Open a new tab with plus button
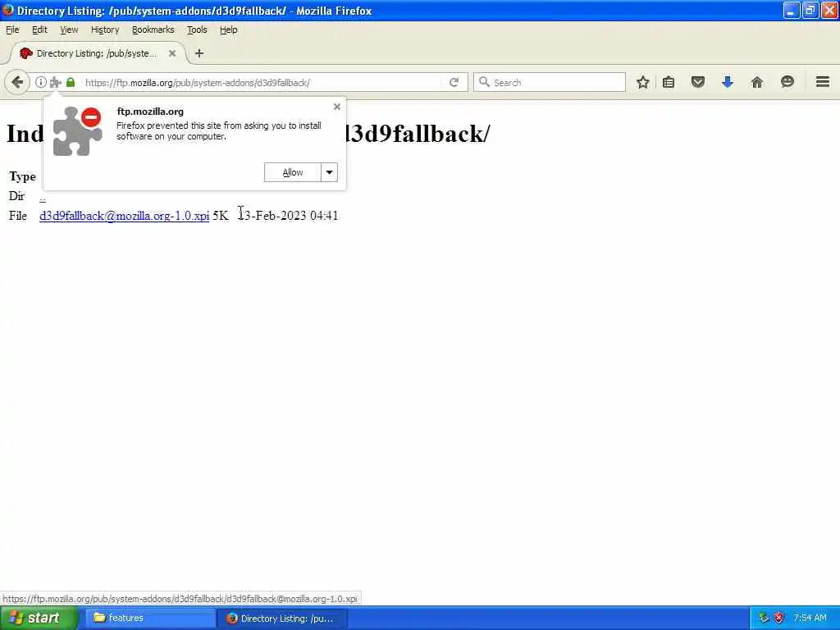Viewport: 840px width, 630px height. [x=199, y=53]
